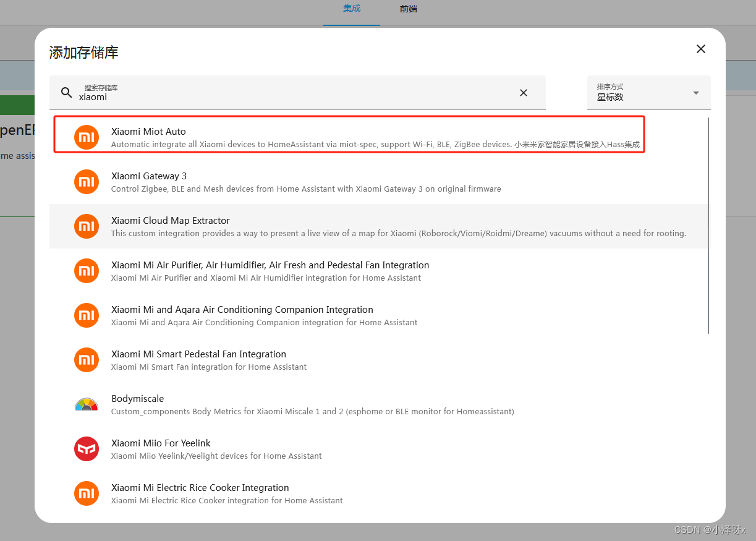The width and height of the screenshot is (756, 541).
Task: Select the Bodymiscale repository title
Action: pyautogui.click(x=137, y=399)
